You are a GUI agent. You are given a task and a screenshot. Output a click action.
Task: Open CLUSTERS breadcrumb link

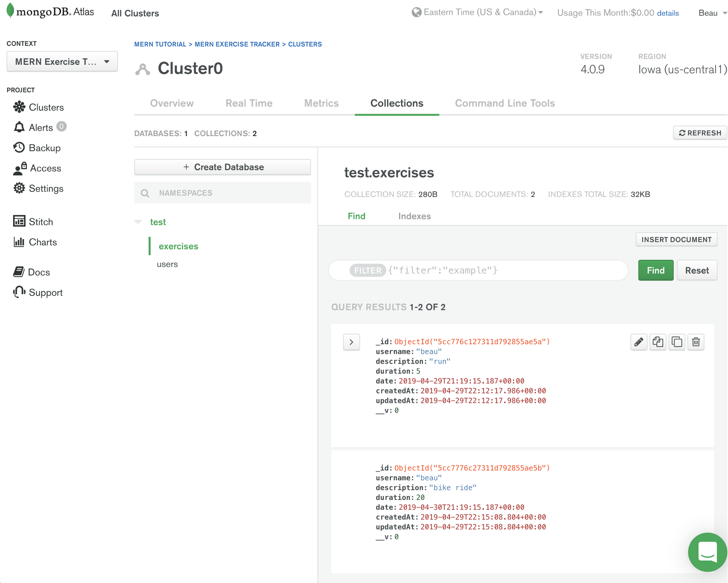(305, 44)
